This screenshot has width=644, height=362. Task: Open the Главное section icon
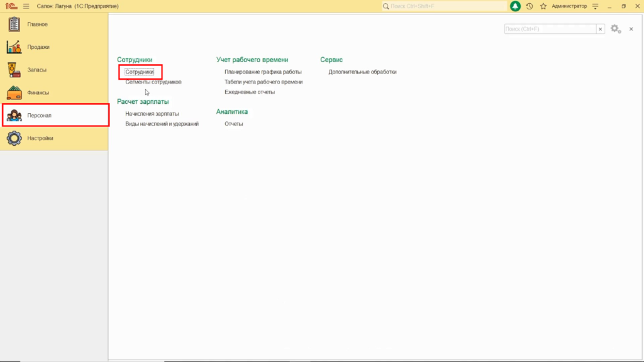click(14, 25)
